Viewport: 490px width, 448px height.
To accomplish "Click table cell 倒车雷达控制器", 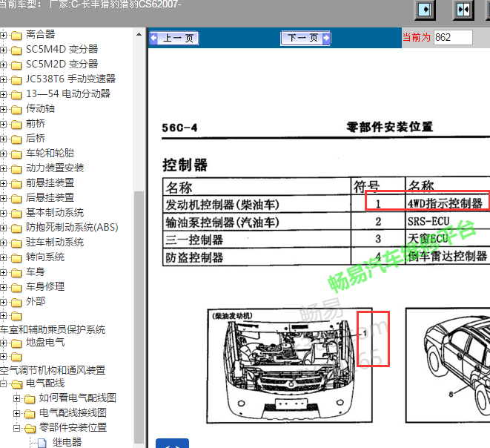I will coord(448,257).
